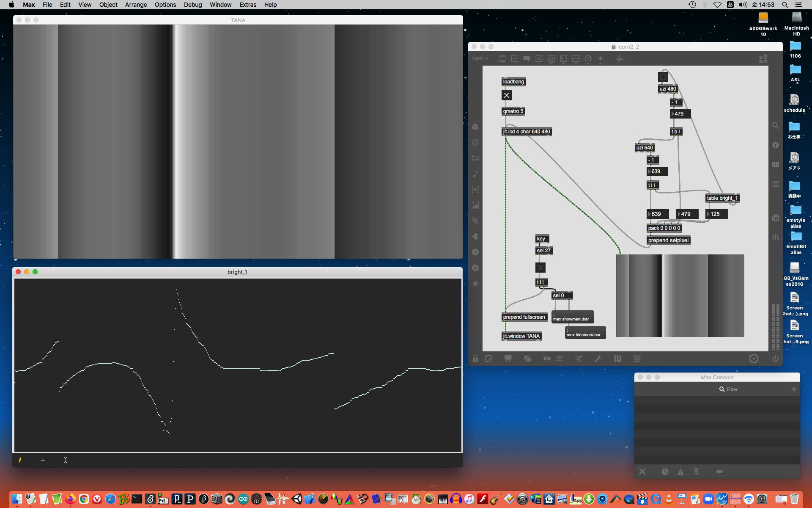
Task: Toggle the audio power icon
Action: 775,359
